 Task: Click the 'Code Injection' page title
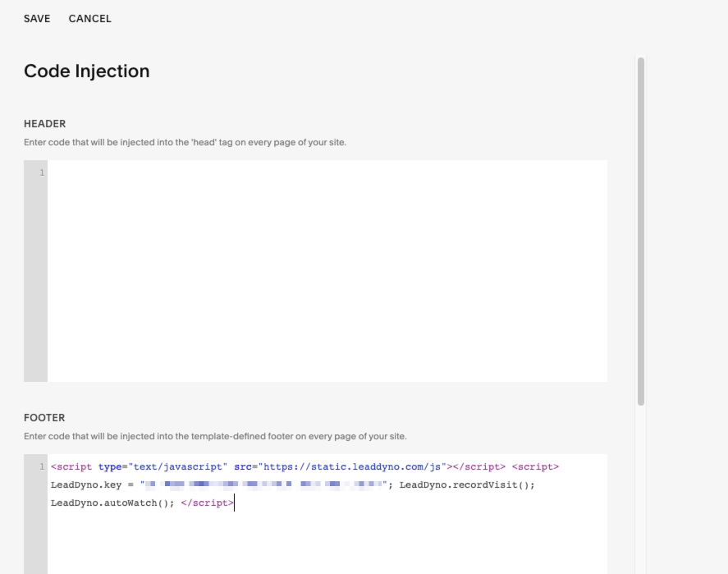(87, 71)
